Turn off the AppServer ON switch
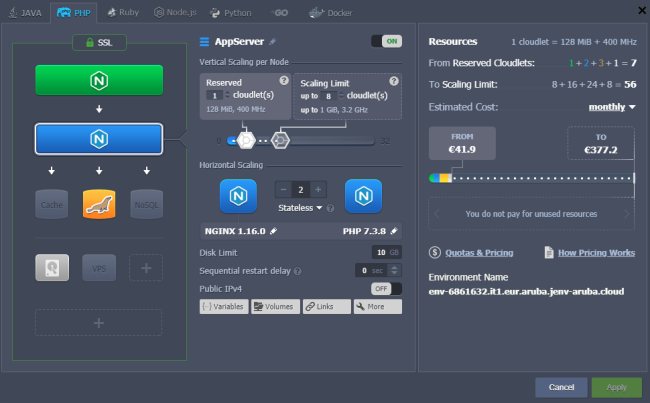The height and width of the screenshot is (403, 650). point(386,41)
